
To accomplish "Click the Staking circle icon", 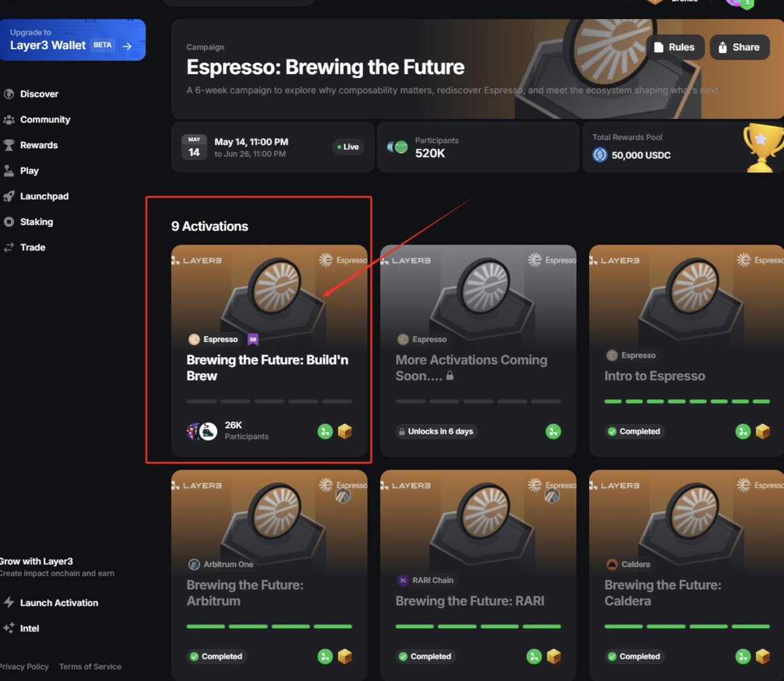I will (9, 222).
